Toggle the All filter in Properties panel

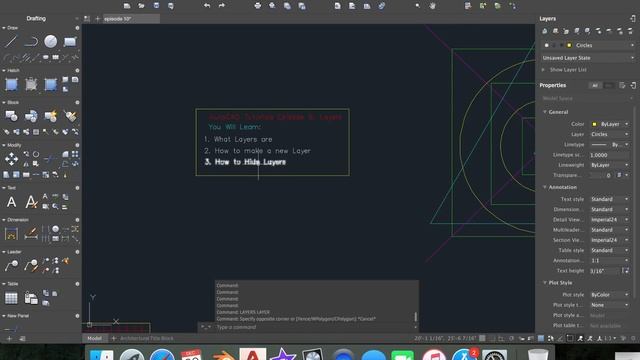595,85
